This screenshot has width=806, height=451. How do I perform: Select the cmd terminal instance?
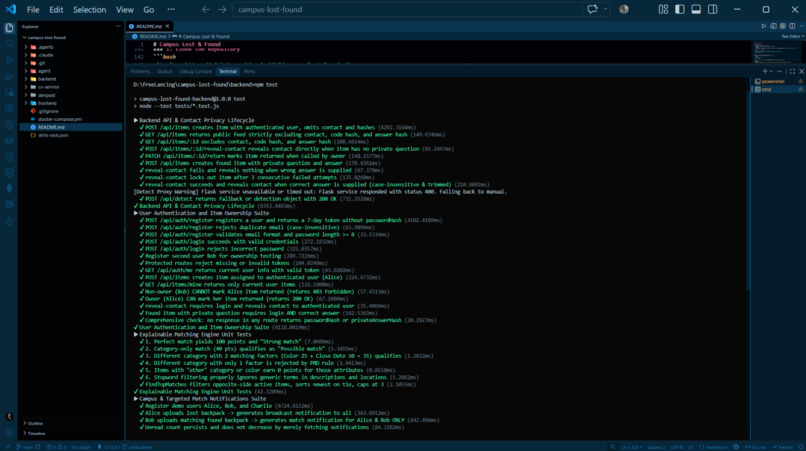[778, 89]
